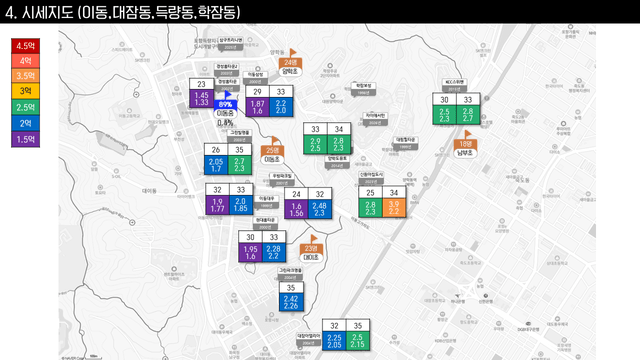Click the green 2.5 / 2.3 price cell

(444, 115)
